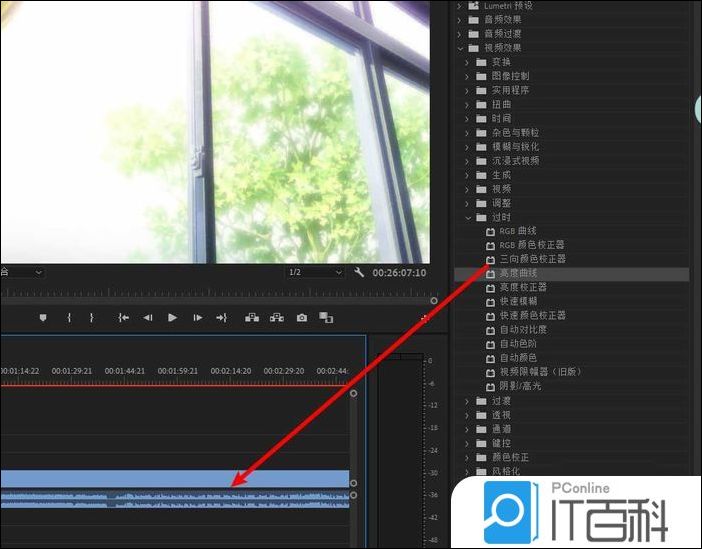This screenshot has width=702, height=549.
Task: Expand the 颜色校正 folder
Action: click(x=467, y=458)
